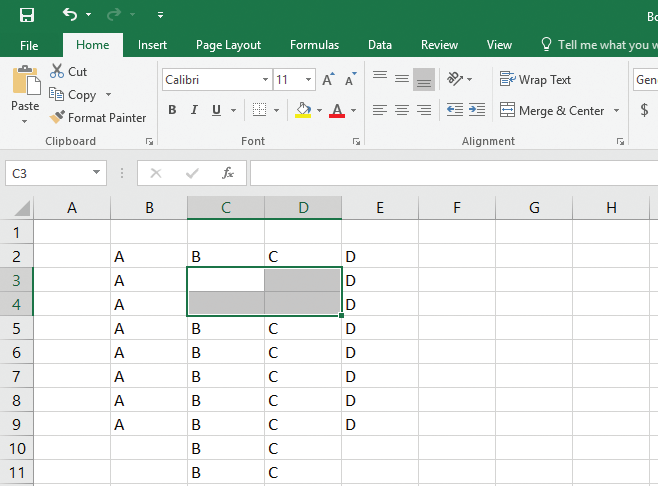Open the Customize Quick Access Toolbar arrow
The width and height of the screenshot is (658, 486).
[160, 15]
